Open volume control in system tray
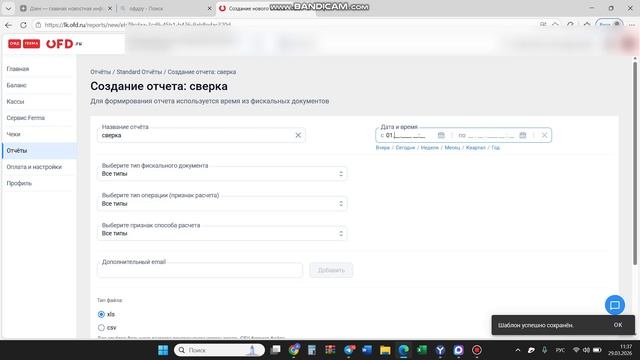Screen dimensions: 640x360 586,350
